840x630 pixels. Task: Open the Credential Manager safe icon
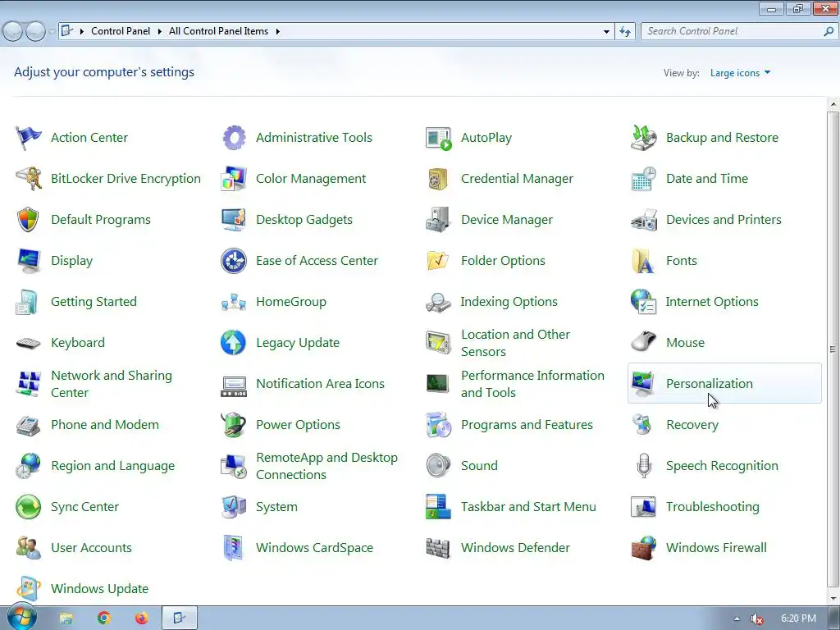click(438, 179)
